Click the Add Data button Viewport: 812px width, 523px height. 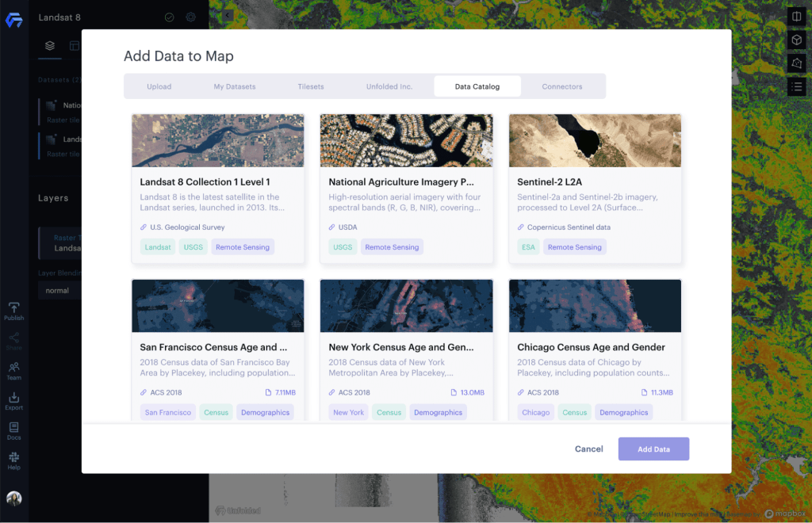[x=653, y=449]
